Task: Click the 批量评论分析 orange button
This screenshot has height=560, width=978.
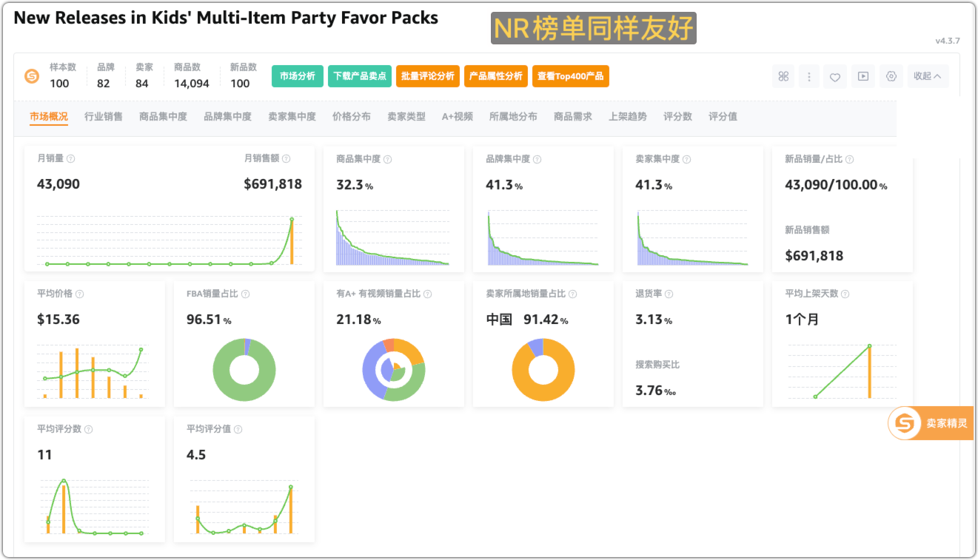Action: 428,76
